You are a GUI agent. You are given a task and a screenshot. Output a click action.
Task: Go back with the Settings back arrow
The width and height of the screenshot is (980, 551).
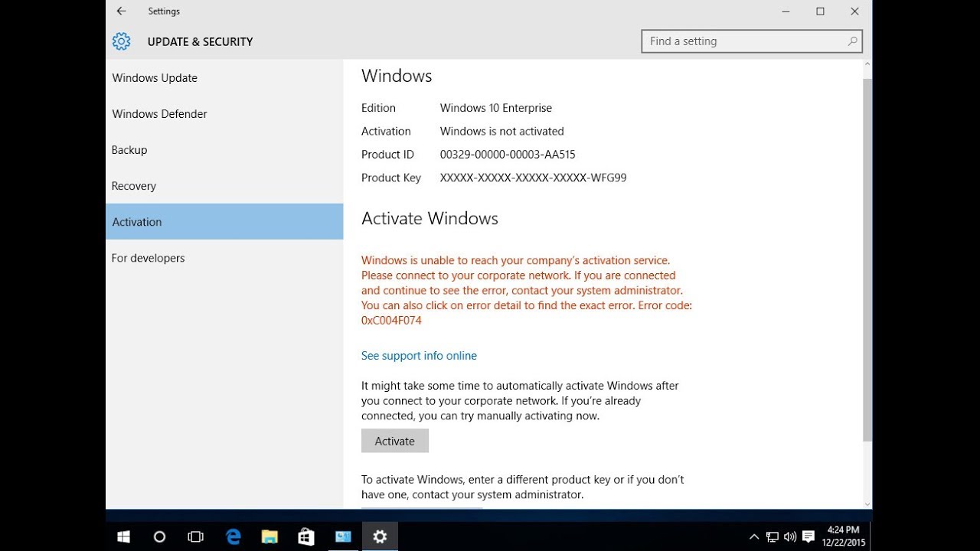tap(121, 11)
